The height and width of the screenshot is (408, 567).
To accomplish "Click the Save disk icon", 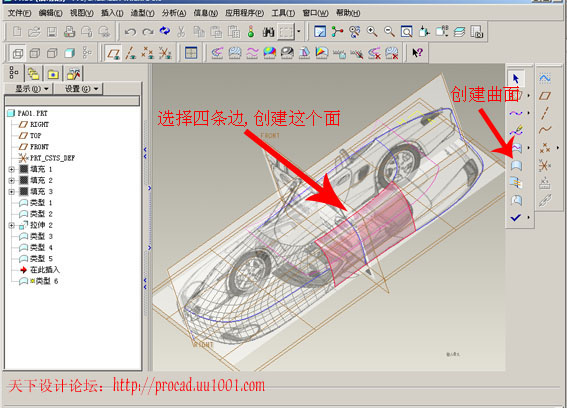I will point(52,32).
